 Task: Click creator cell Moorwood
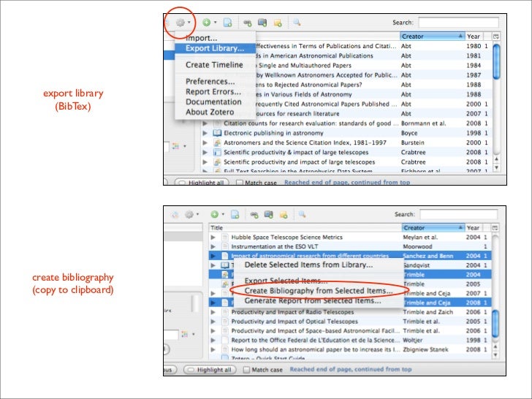coord(417,247)
